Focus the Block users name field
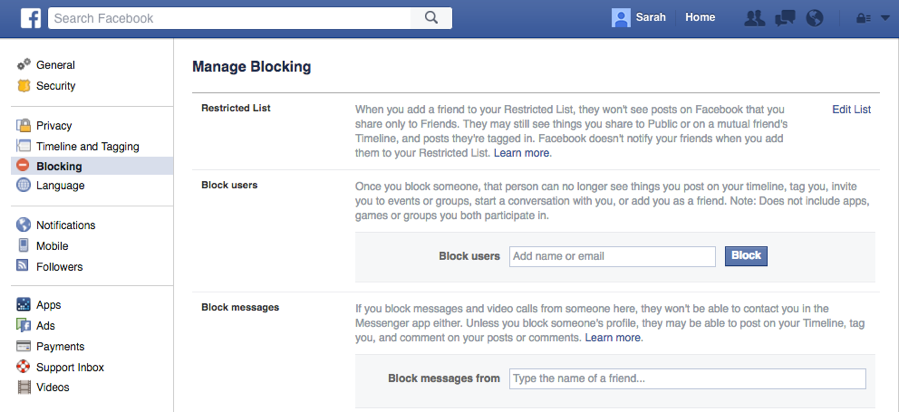899x412 pixels. click(612, 256)
